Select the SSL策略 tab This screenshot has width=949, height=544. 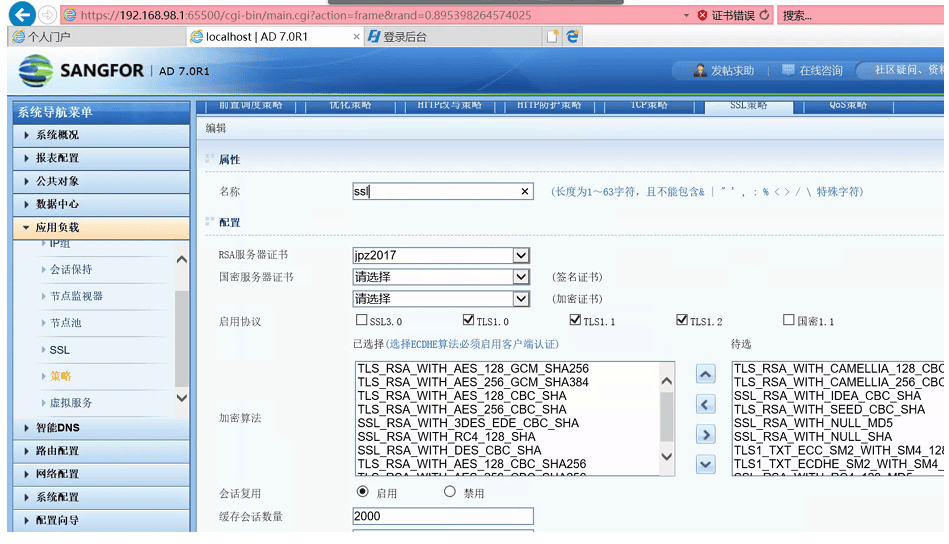pyautogui.click(x=749, y=107)
